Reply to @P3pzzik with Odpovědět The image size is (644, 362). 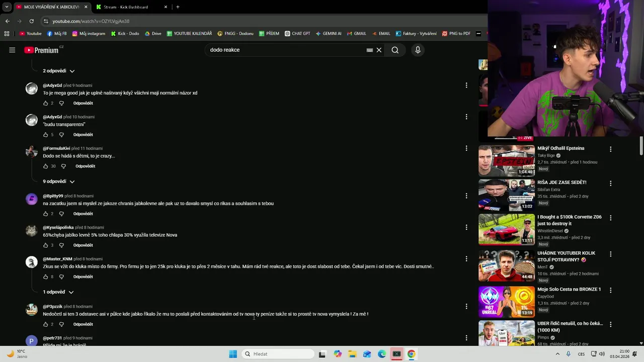tap(83, 324)
